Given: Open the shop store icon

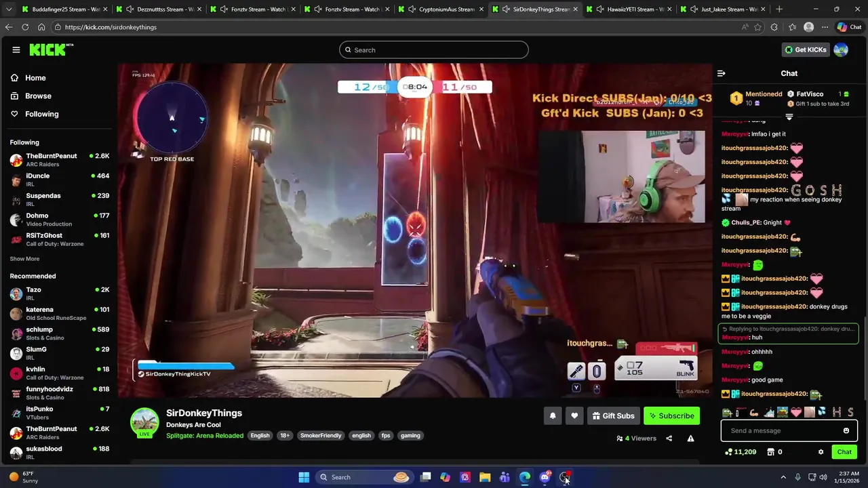Looking at the screenshot, I should (x=770, y=452).
